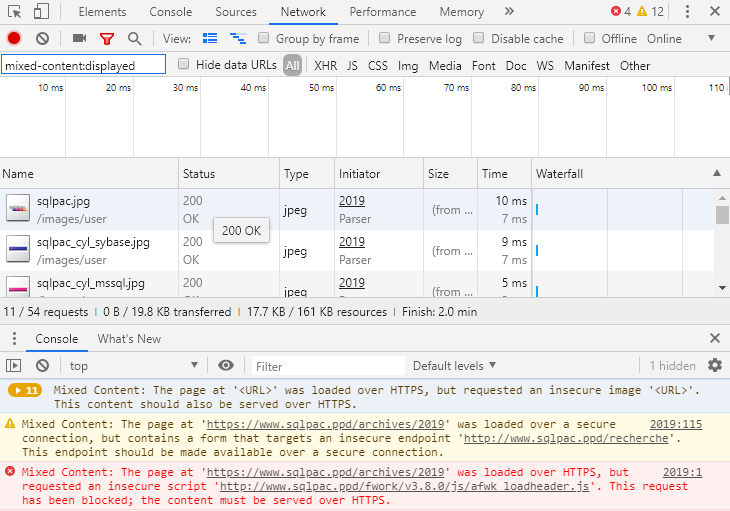This screenshot has height=511, width=730.
Task: Click the red errors count badge
Action: pyautogui.click(x=621, y=12)
